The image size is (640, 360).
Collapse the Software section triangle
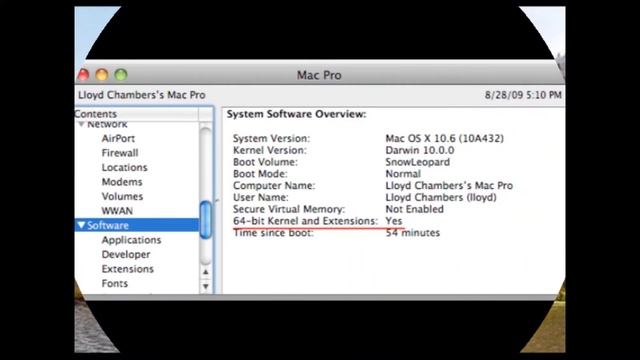tap(81, 225)
